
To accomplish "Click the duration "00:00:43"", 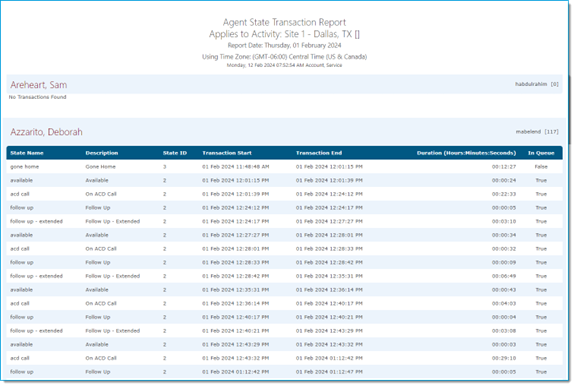I will pos(504,290).
